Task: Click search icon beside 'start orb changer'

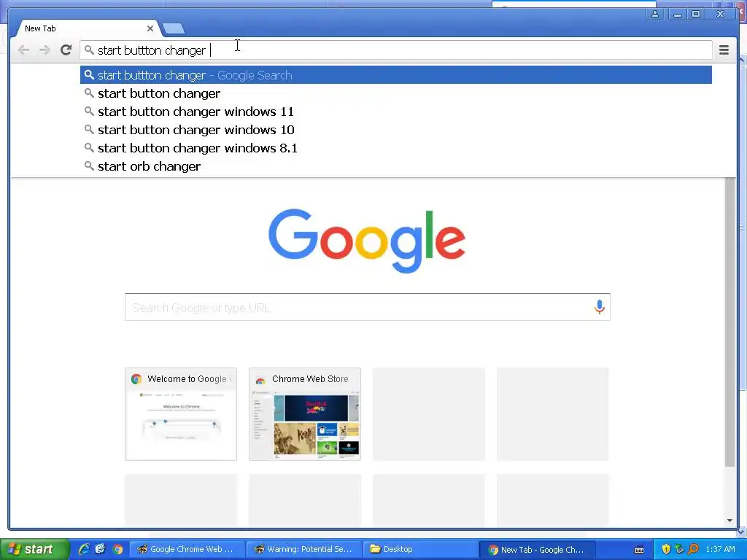Action: 88,166
